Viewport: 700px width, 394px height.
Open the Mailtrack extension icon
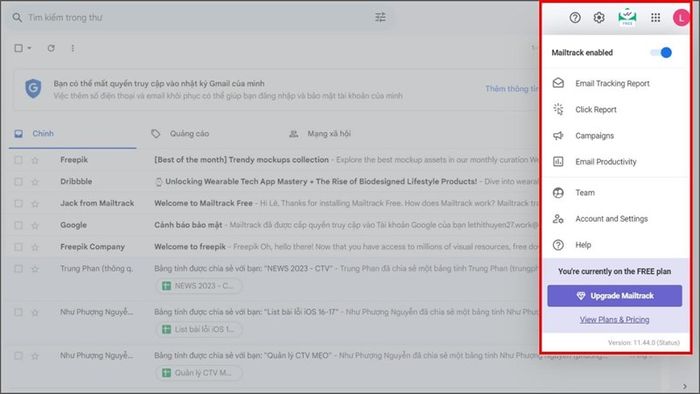coord(627,17)
